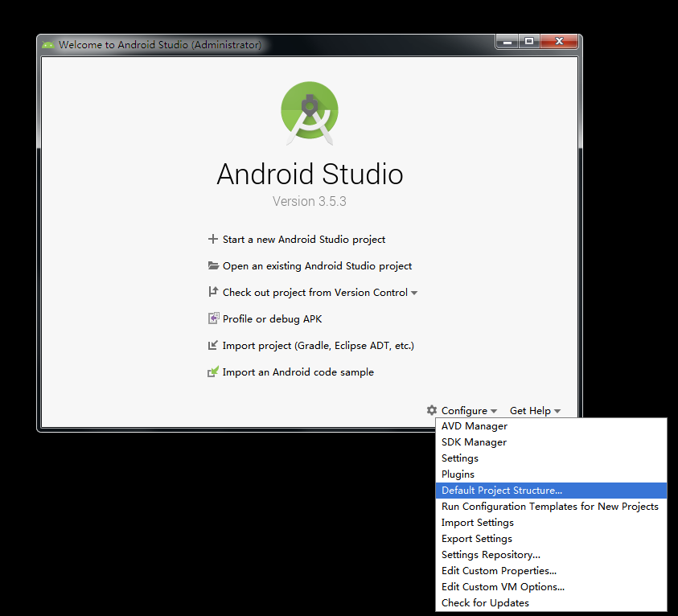Click the Android Studio logo
This screenshot has height=616, width=678.
(x=310, y=113)
